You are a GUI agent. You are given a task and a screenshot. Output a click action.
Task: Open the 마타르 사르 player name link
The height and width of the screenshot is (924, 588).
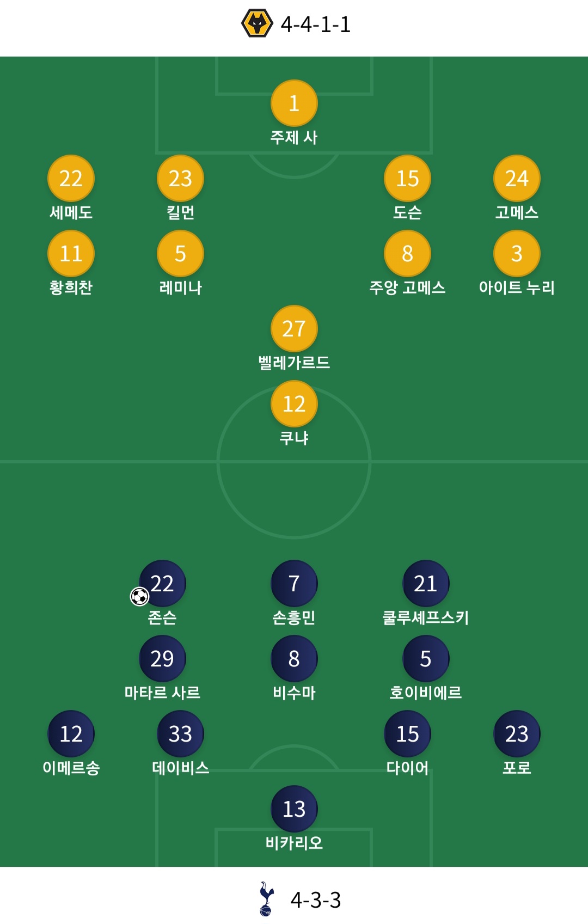coord(162,693)
